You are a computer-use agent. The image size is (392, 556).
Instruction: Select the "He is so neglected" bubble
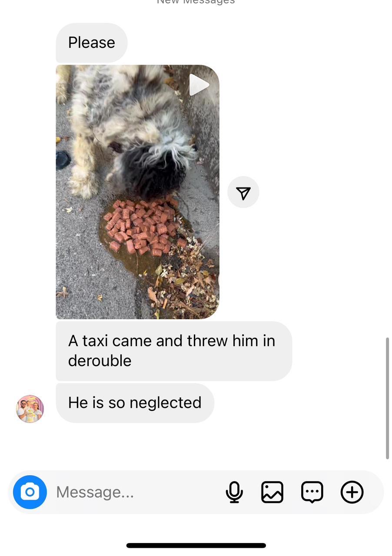(135, 403)
